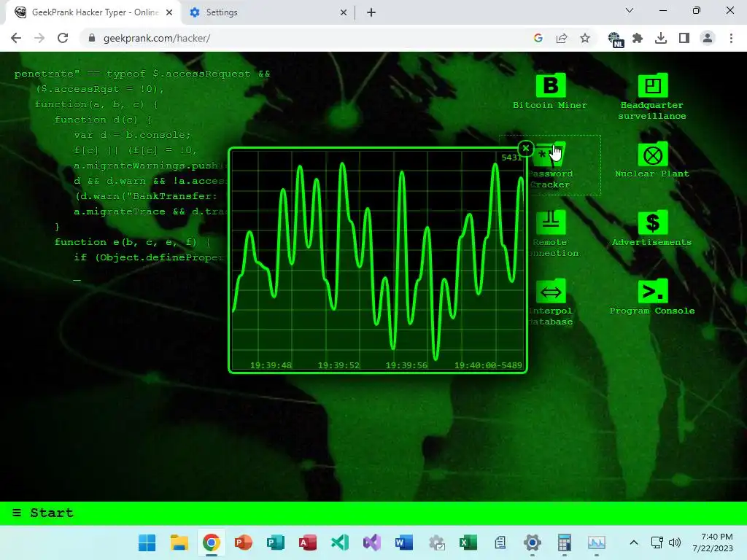Open Visual Studio from taskbar
The image size is (747, 560).
click(372, 542)
